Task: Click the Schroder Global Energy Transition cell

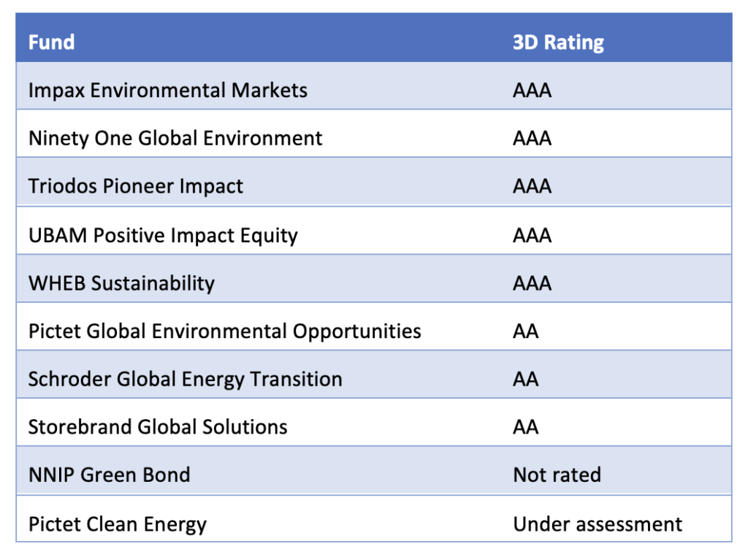Action: tap(186, 379)
